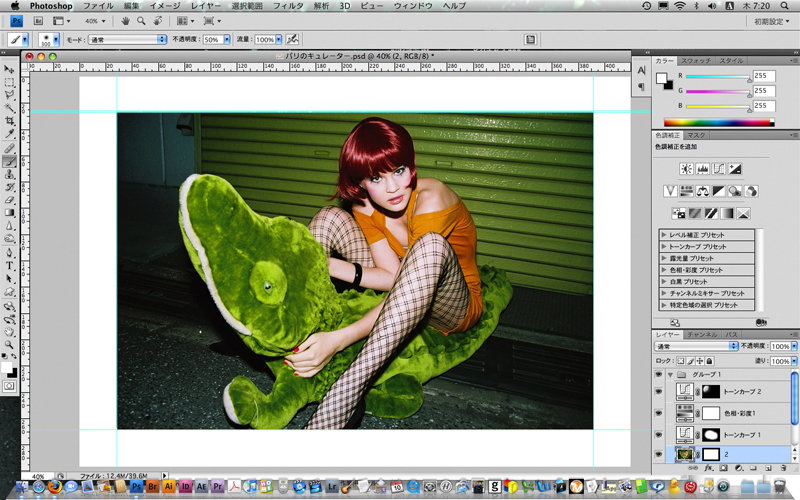Viewport: 800px width, 500px height.
Task: Open the 不透明度 50% opacity dropdown arrow
Action: click(227, 39)
